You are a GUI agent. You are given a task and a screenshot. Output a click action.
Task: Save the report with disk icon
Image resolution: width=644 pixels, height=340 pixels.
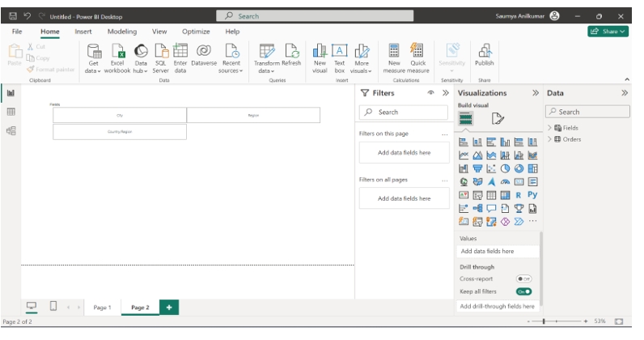tap(13, 16)
